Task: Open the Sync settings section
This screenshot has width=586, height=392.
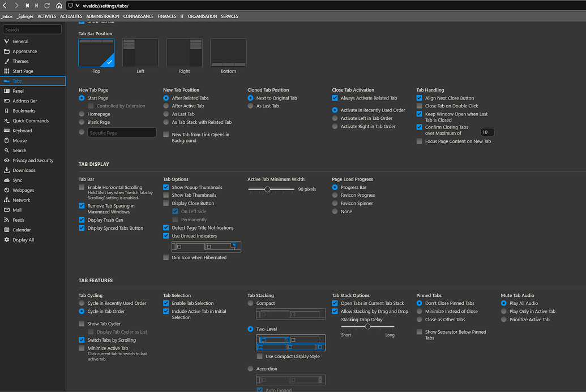Action: tap(22, 180)
